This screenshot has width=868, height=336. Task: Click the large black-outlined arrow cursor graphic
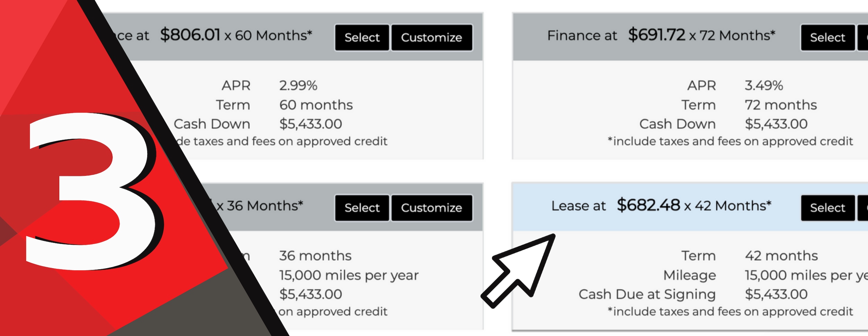coord(518,271)
